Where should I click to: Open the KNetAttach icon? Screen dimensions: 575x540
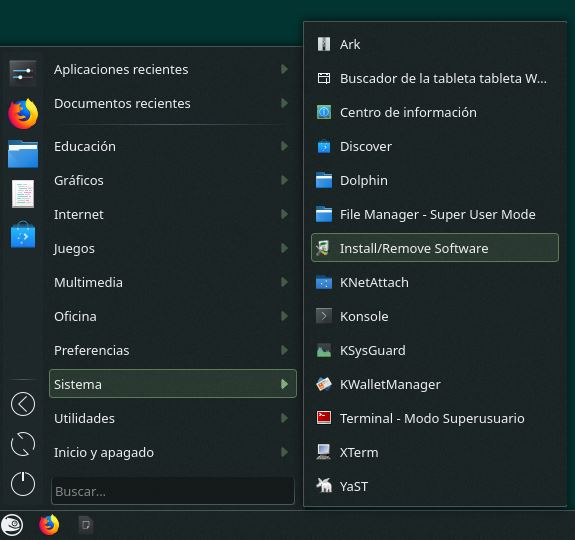(x=324, y=282)
